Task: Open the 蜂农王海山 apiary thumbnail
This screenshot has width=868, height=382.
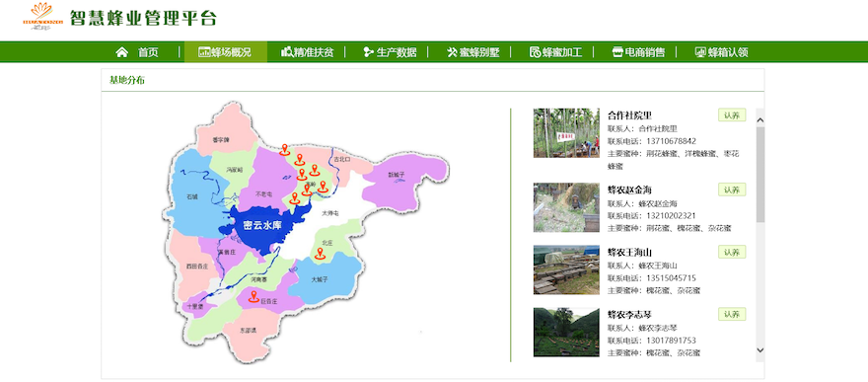Action: click(x=566, y=269)
